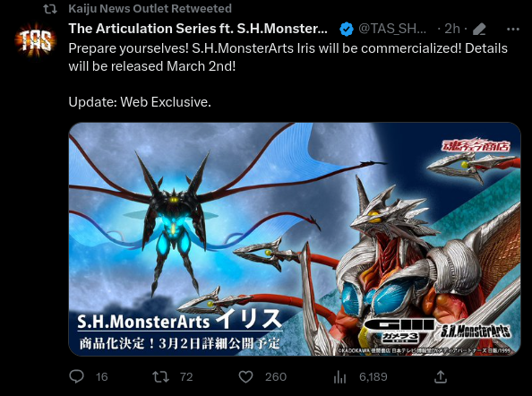Click the 260 likes count
Image resolution: width=532 pixels, height=396 pixels.
click(276, 377)
